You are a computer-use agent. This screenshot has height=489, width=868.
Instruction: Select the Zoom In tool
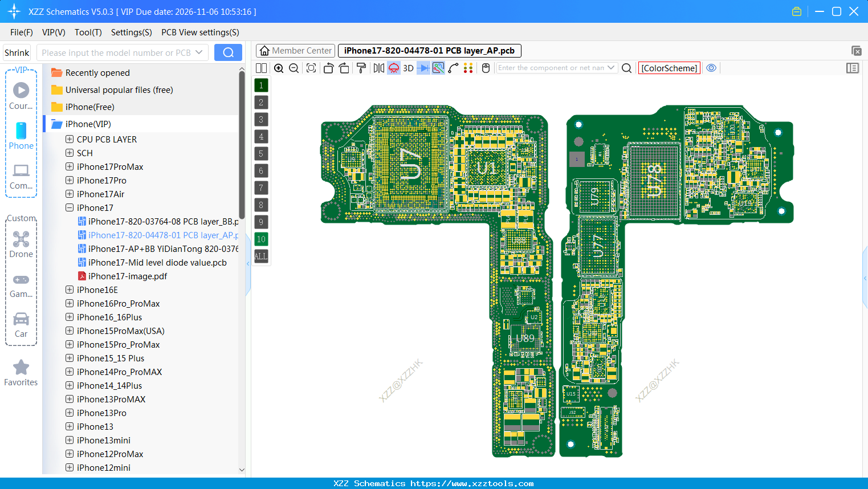point(279,68)
